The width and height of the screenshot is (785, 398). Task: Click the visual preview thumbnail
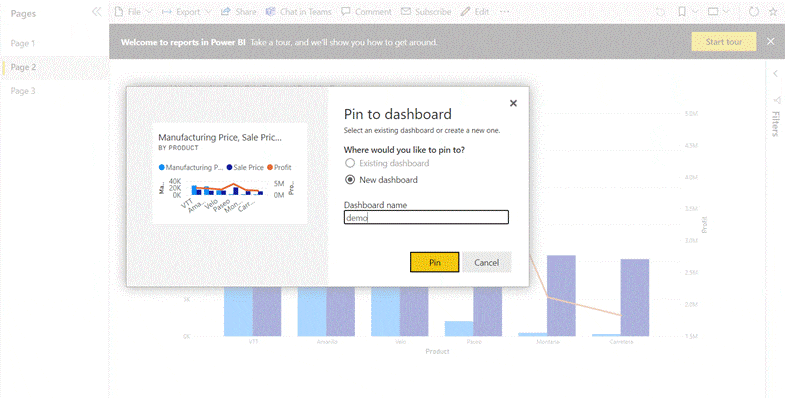pos(230,173)
